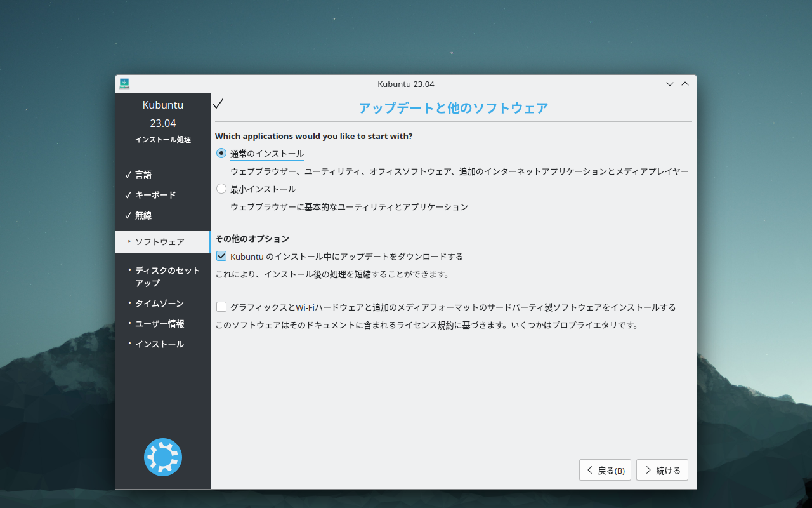Select 通常のインストール radio button

[221, 153]
